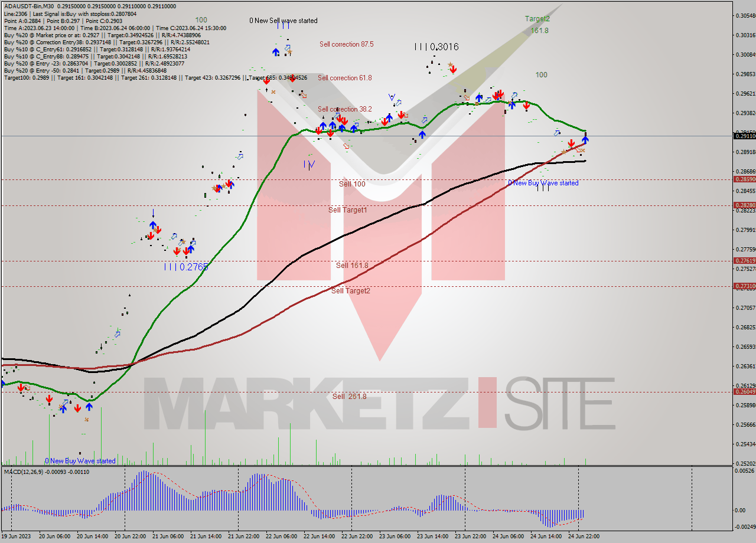Click the 0.27057 price axis value
Viewport: 756px width, 543px height.
(x=745, y=308)
